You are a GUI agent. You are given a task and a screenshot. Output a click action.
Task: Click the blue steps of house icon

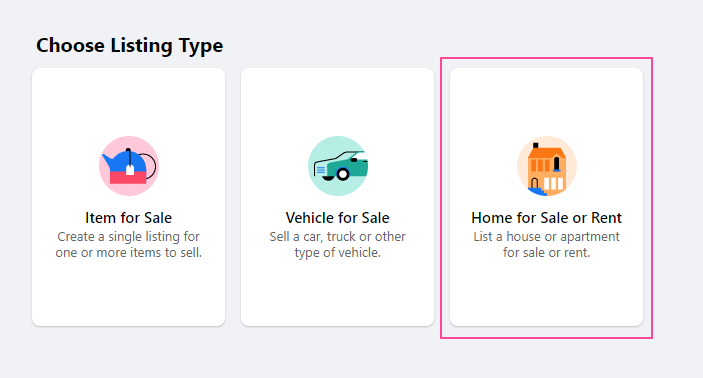(x=537, y=191)
